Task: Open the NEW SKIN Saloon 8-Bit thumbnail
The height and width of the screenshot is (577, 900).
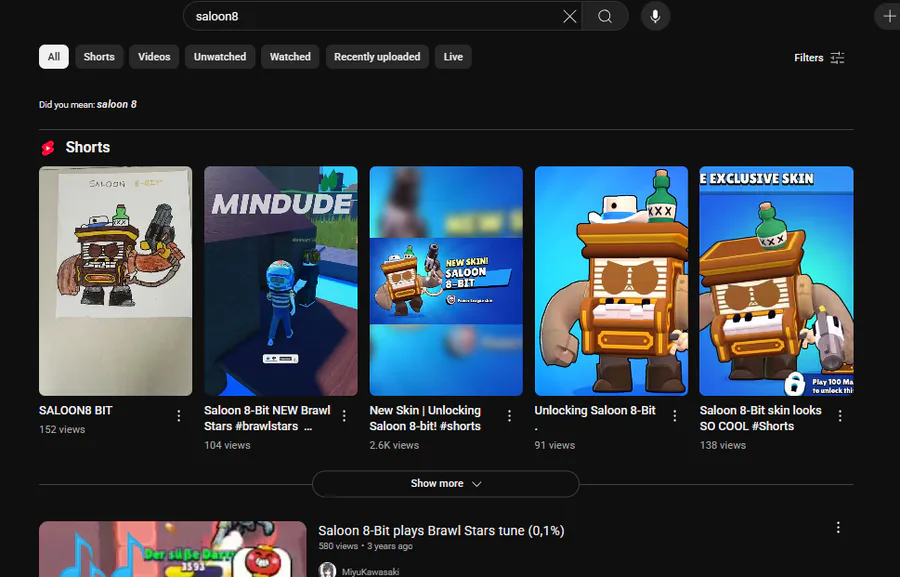Action: point(446,281)
